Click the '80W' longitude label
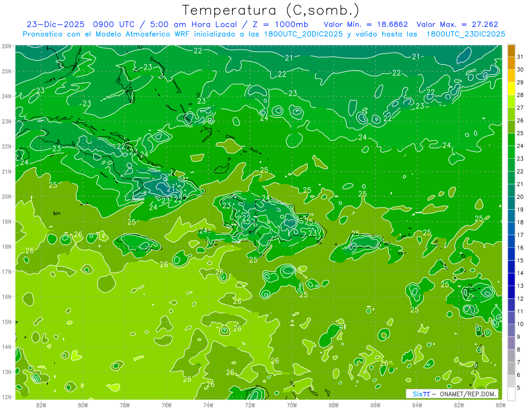 (82, 405)
